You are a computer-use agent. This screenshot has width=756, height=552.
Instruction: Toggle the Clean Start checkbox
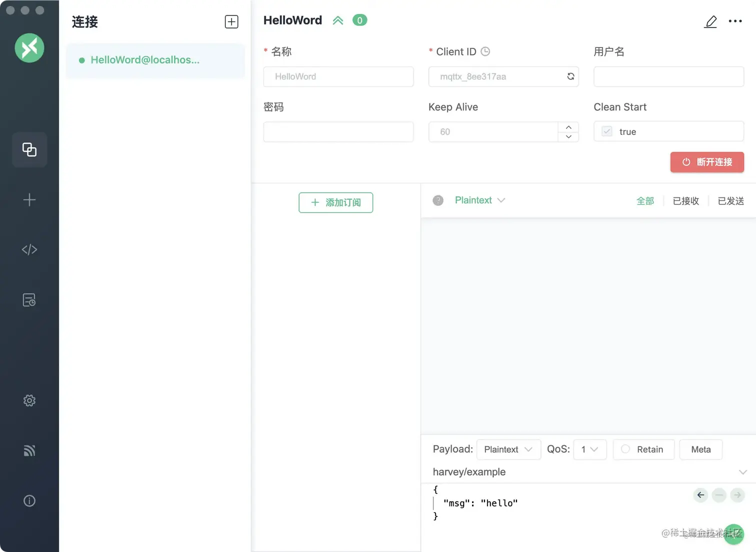pyautogui.click(x=607, y=131)
